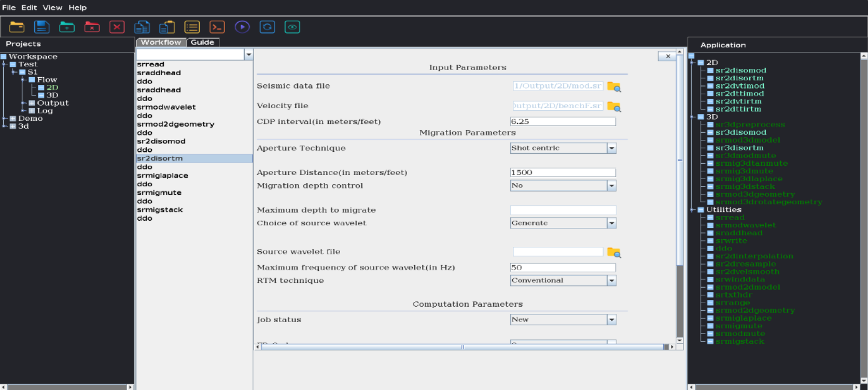Select sr2disortm in workflow list
Viewport: 868px width, 390px height.
194,158
